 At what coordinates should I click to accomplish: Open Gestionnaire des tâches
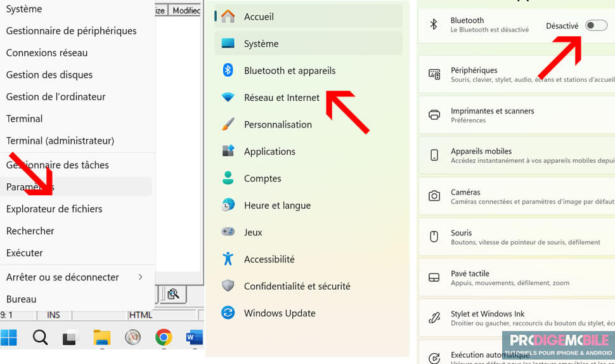[x=57, y=165]
